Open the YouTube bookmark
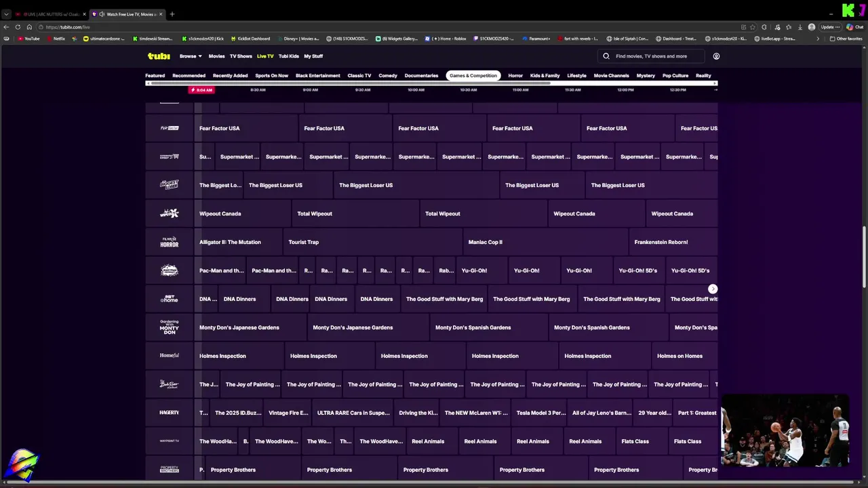The width and height of the screenshot is (868, 488). pyautogui.click(x=28, y=39)
